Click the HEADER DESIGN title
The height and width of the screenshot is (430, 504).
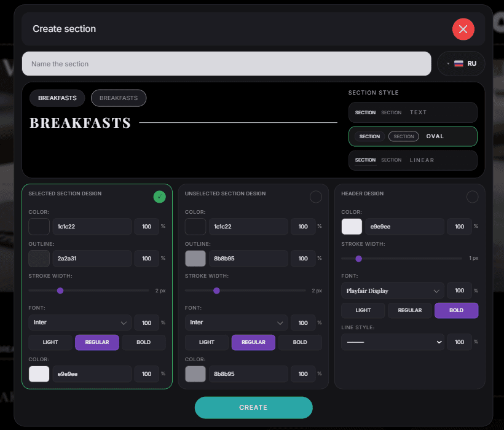pos(362,193)
